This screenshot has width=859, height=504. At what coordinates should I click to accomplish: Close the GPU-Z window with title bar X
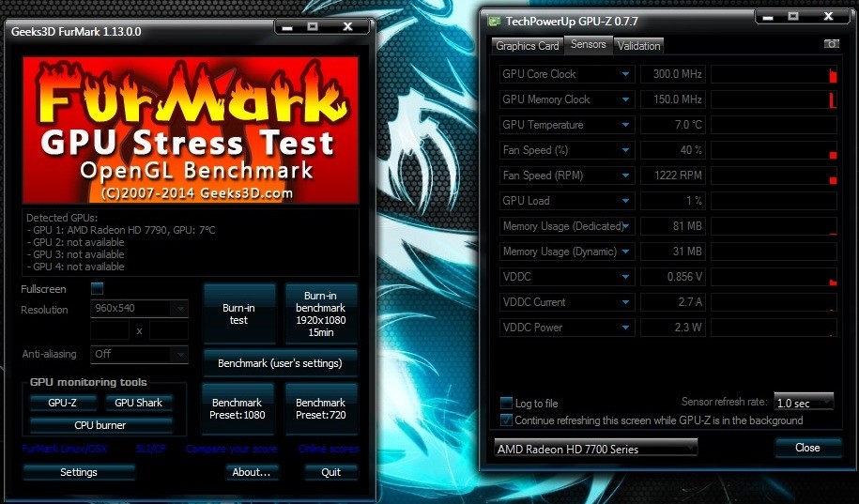[828, 17]
